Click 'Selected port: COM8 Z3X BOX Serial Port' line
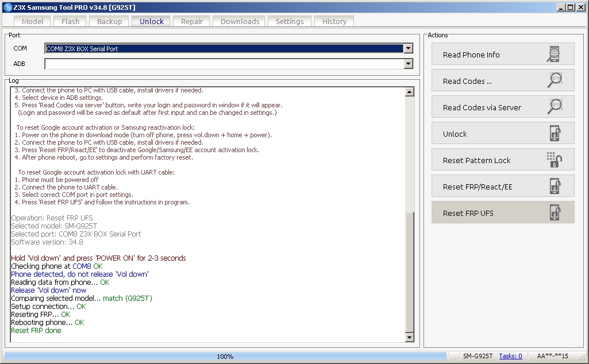Screen dimensions: 589x364 [x=76, y=234]
